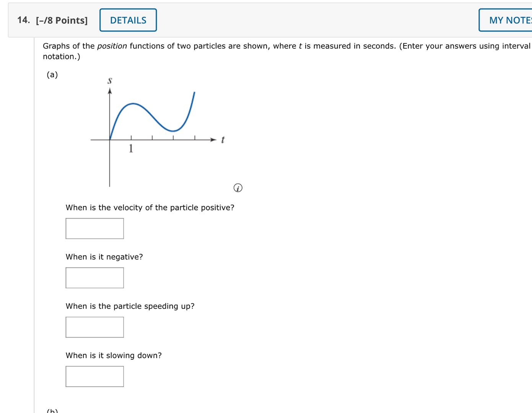Viewport: 532px width, 413px height.
Task: Click inside the velocity positive answer box
Action: click(x=94, y=229)
